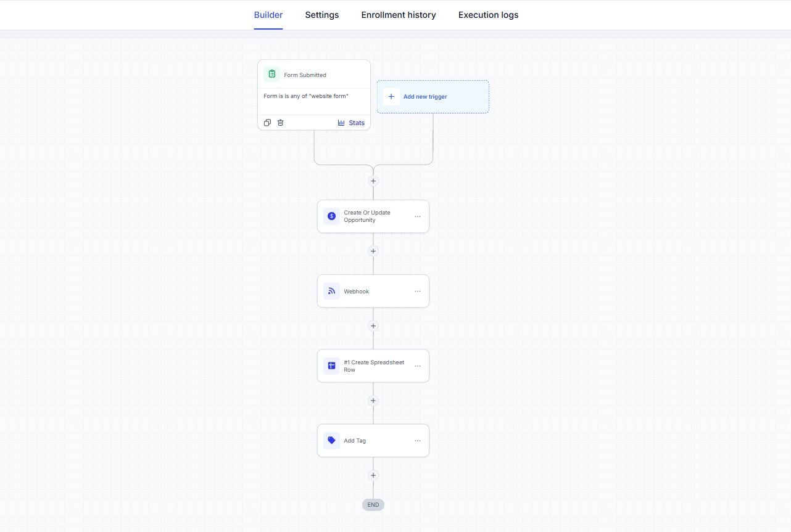Open the Enrollment history tab
The height and width of the screenshot is (532, 791).
[x=399, y=15]
